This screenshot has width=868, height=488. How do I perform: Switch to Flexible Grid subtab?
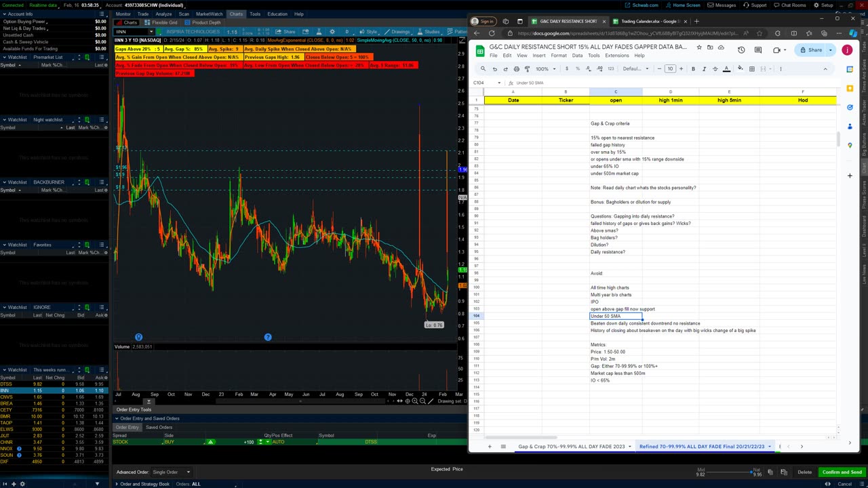pos(161,22)
